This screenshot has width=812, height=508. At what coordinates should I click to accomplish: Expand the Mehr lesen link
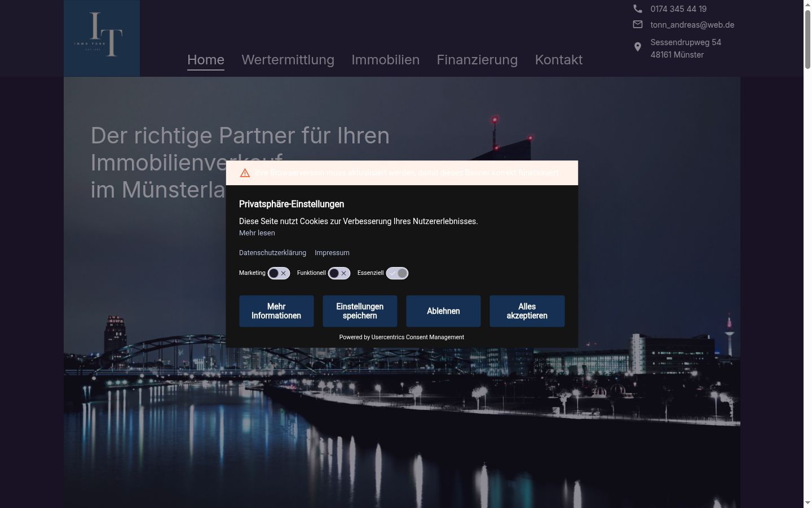(257, 233)
